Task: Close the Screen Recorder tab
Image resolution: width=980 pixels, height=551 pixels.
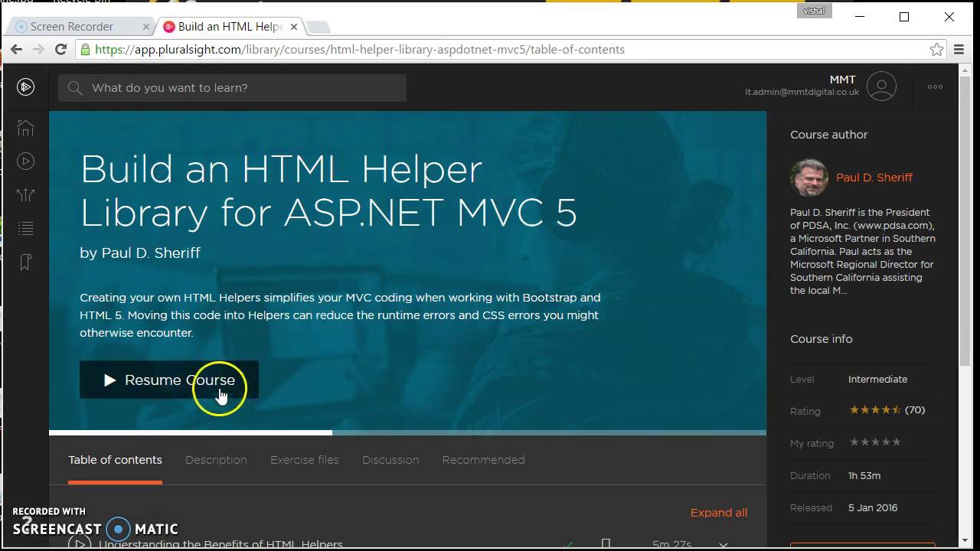Action: click(x=146, y=26)
